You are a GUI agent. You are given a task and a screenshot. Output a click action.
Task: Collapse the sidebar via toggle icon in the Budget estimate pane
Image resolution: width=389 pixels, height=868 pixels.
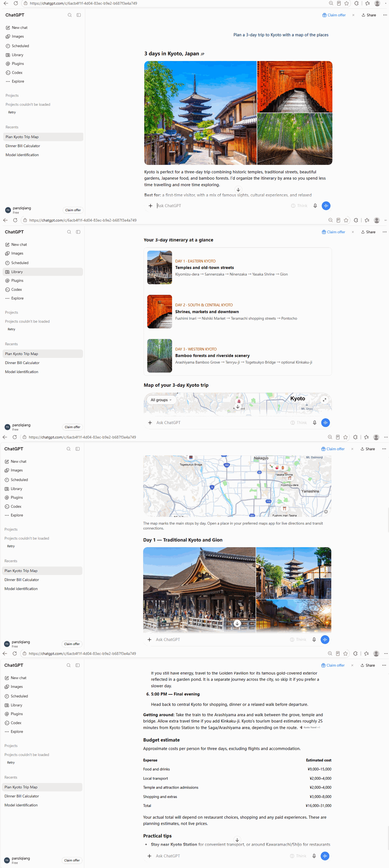77,665
